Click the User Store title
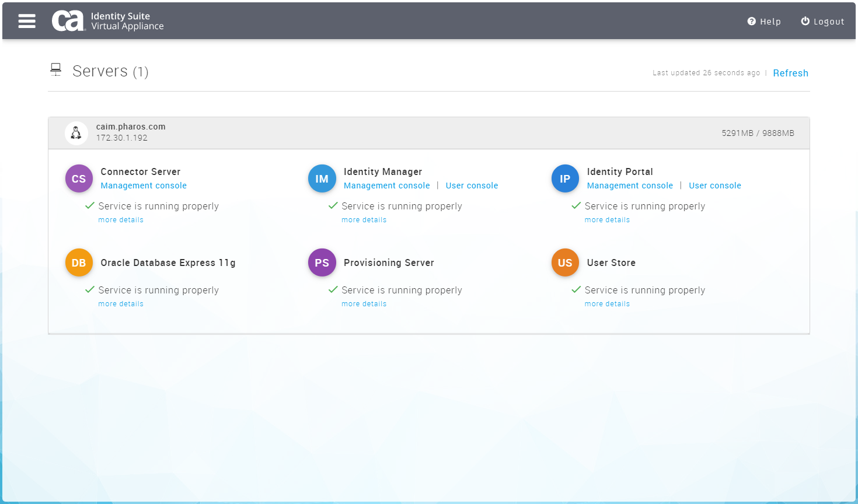This screenshot has height=504, width=858. (x=611, y=262)
